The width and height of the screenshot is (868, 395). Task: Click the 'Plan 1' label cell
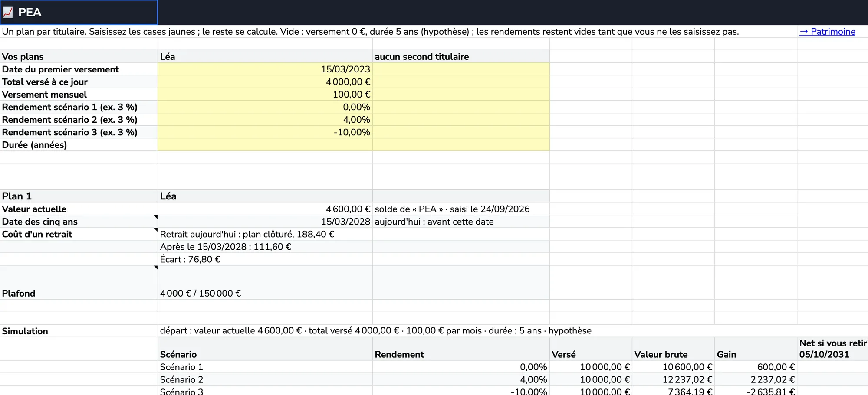point(79,196)
